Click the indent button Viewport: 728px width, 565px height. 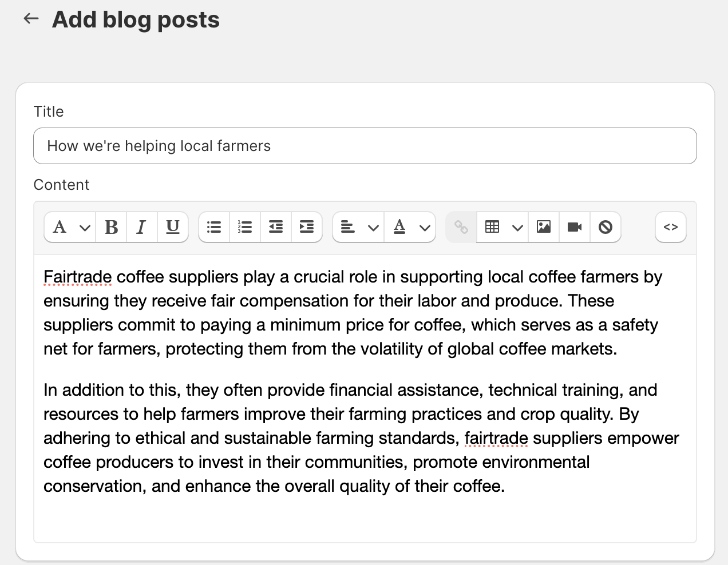click(x=307, y=227)
